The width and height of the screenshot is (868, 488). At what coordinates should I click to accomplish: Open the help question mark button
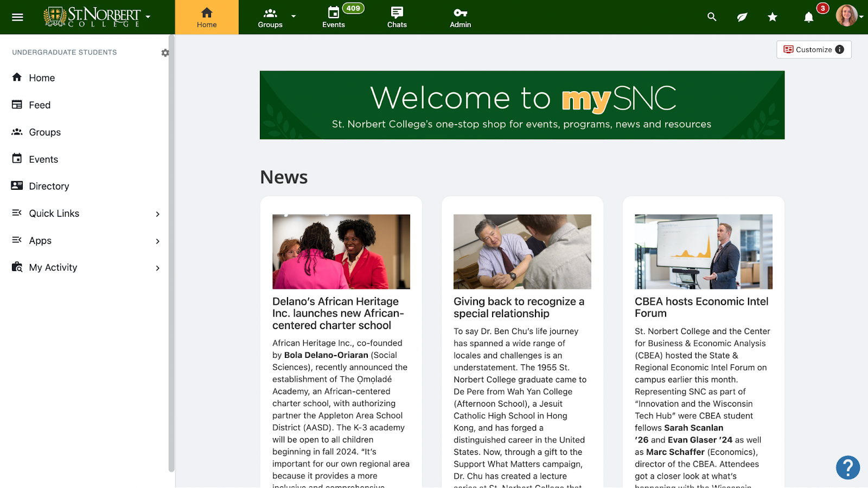point(848,467)
